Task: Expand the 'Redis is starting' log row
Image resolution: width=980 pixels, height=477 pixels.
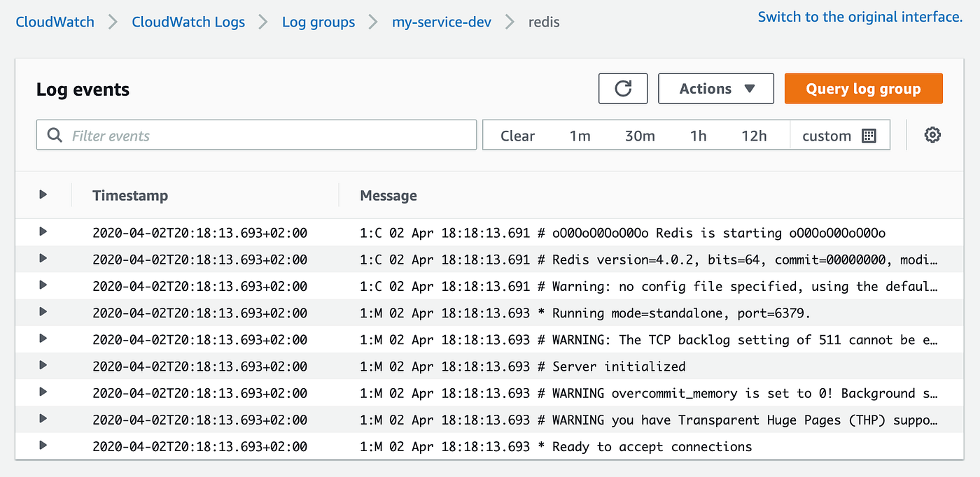Action: (43, 232)
